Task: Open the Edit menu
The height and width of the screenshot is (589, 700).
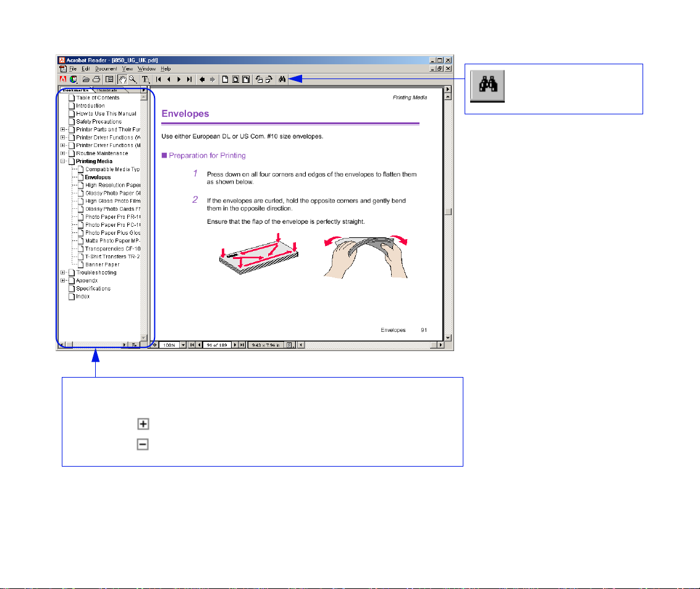Action: pyautogui.click(x=86, y=69)
